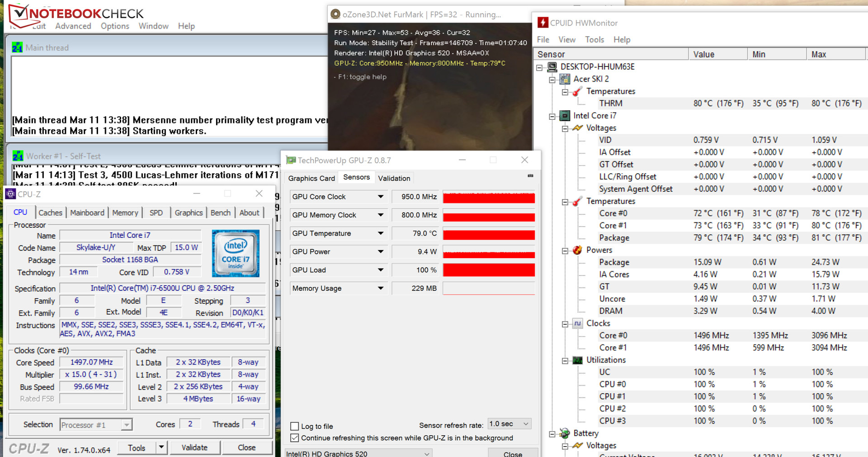Click the Tools button in CPU-Z
868x457 pixels.
(137, 448)
